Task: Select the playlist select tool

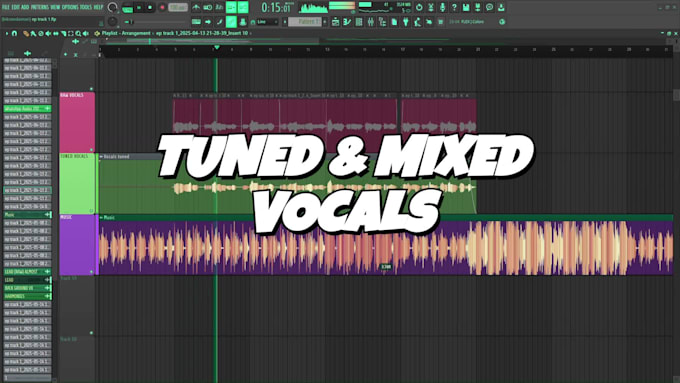Action: [x=71, y=33]
